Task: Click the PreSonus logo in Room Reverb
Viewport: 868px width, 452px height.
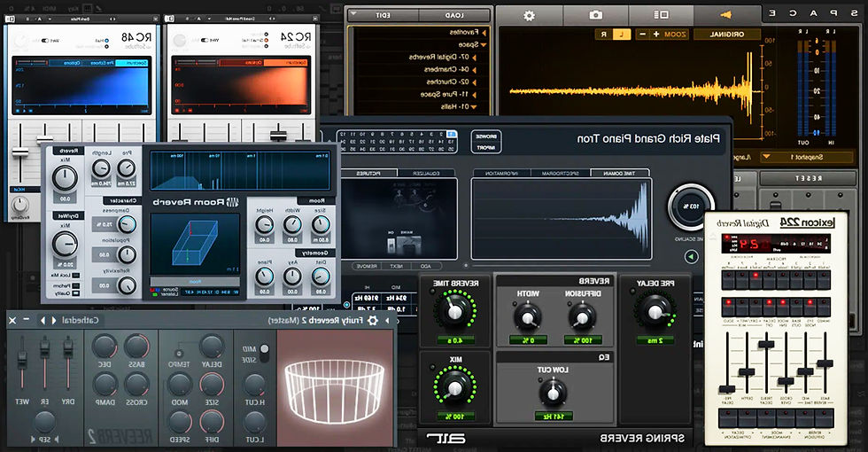Action: click(x=232, y=202)
